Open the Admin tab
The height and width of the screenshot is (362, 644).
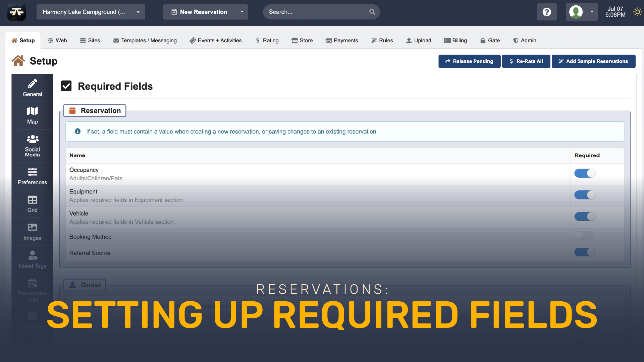tap(525, 41)
